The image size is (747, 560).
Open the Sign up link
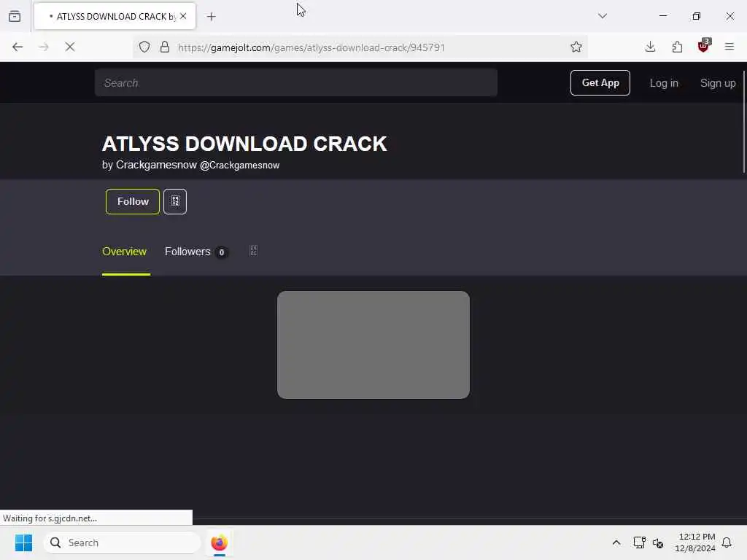[x=718, y=83]
